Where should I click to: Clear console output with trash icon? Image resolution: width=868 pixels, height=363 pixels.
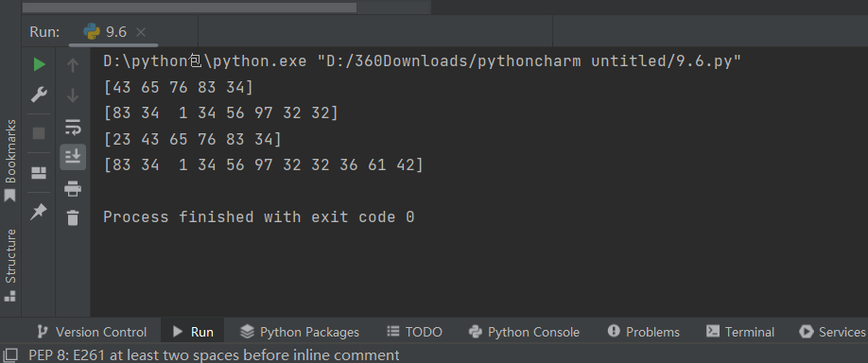73,217
